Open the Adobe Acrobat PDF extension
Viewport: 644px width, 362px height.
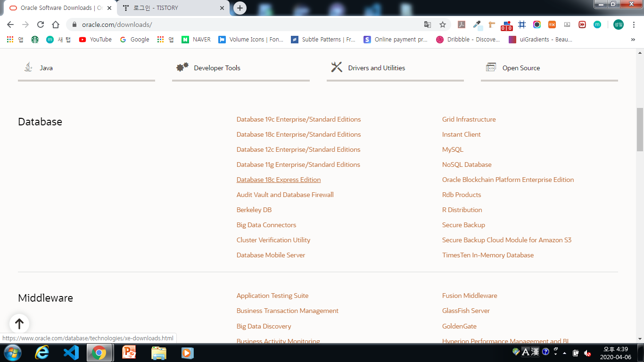[462, 25]
